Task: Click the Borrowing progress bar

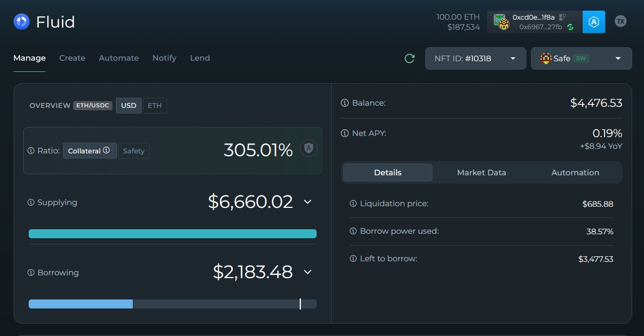Action: tap(173, 304)
